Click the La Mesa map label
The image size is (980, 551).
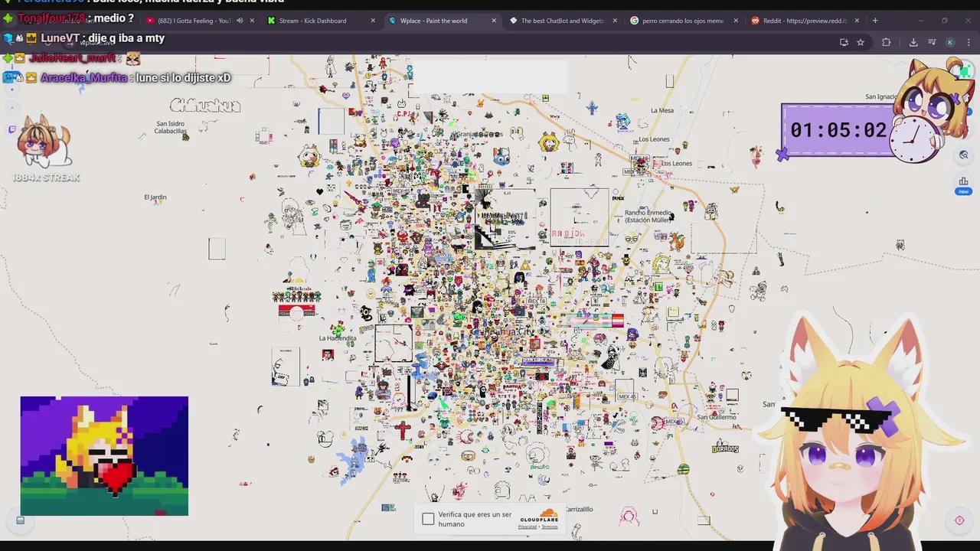point(662,110)
